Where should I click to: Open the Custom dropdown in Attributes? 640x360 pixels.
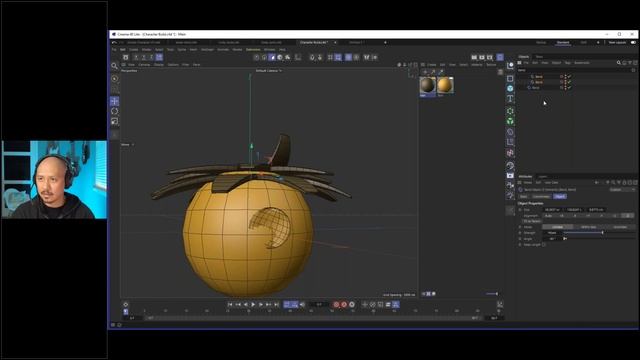[622, 190]
